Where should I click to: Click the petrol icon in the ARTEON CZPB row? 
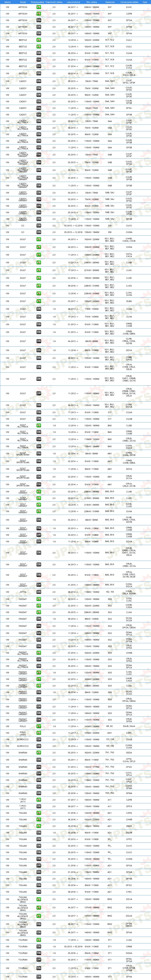pyautogui.click(x=39, y=14)
